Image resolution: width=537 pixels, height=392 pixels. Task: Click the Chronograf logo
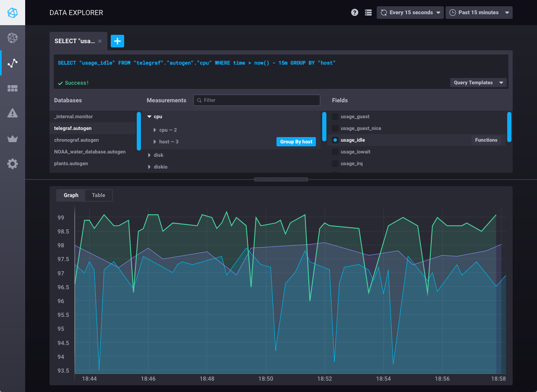(x=13, y=13)
